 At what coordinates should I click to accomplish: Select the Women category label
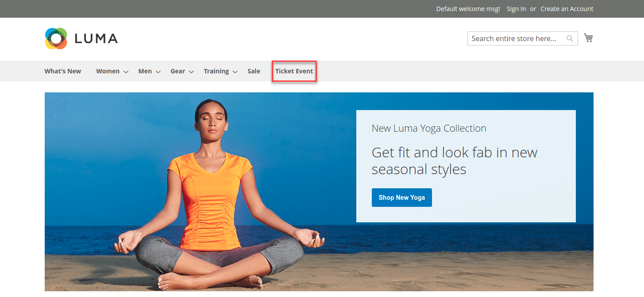108,71
